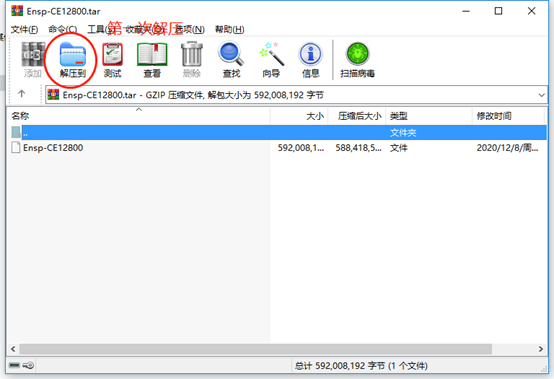Click the scrollbar's right arrow
The width and height of the screenshot is (554, 379).
click(541, 349)
